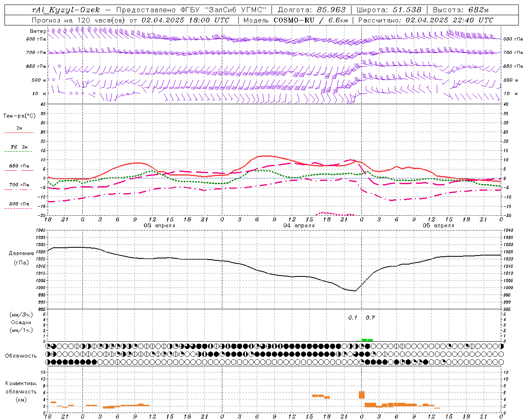Screen dimensions: 525x420
Task: Click the tallest orange convective cloud bar
Action: tap(362, 395)
